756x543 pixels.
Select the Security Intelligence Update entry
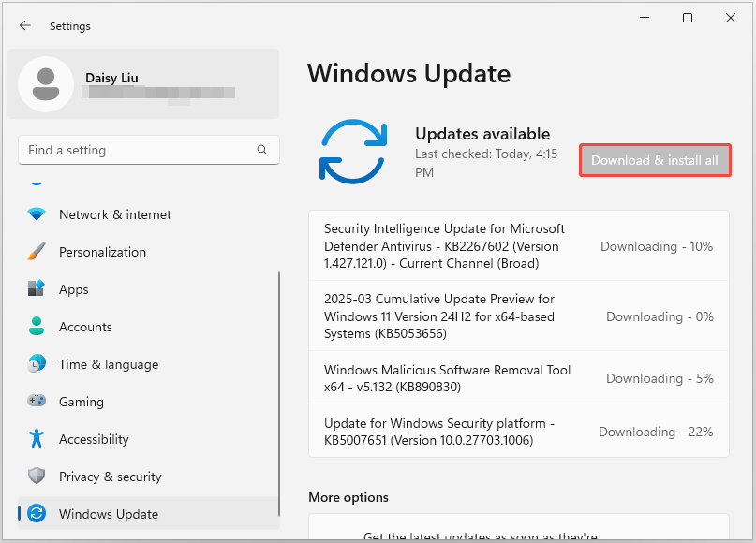(518, 245)
